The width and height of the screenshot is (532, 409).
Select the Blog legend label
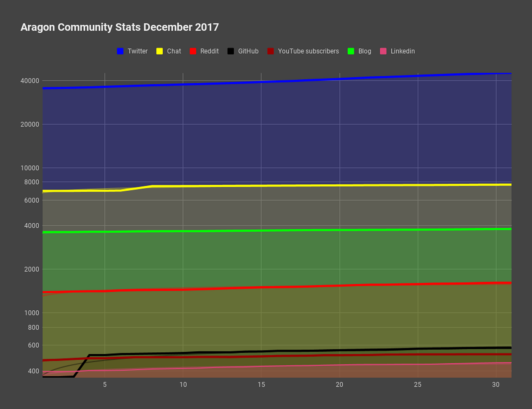pos(365,51)
